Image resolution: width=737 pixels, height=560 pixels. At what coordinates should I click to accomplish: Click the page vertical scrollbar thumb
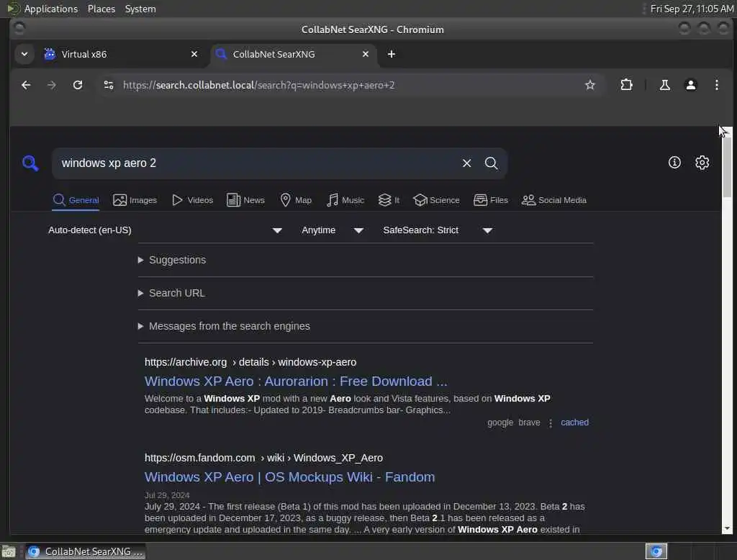727,167
